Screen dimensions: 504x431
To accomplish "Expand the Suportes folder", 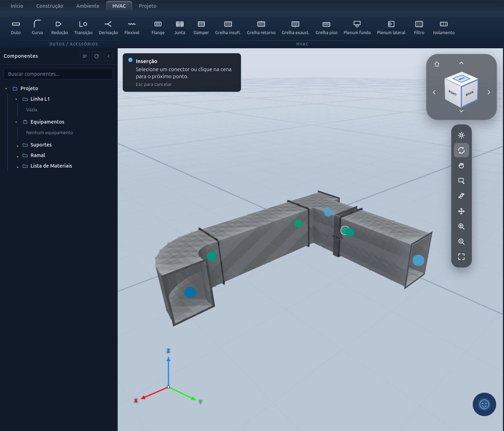I will click(18, 145).
